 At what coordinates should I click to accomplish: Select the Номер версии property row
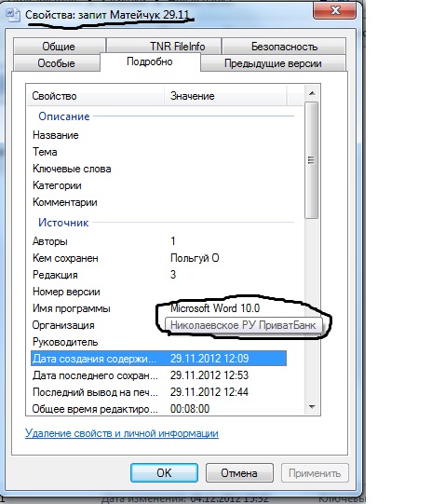(x=158, y=292)
